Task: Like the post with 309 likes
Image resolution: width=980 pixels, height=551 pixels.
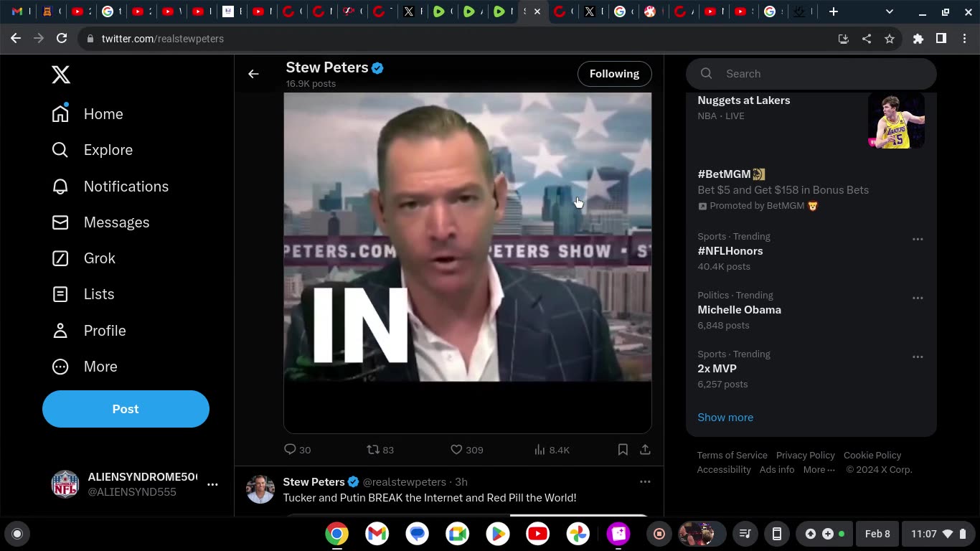Action: click(x=456, y=450)
